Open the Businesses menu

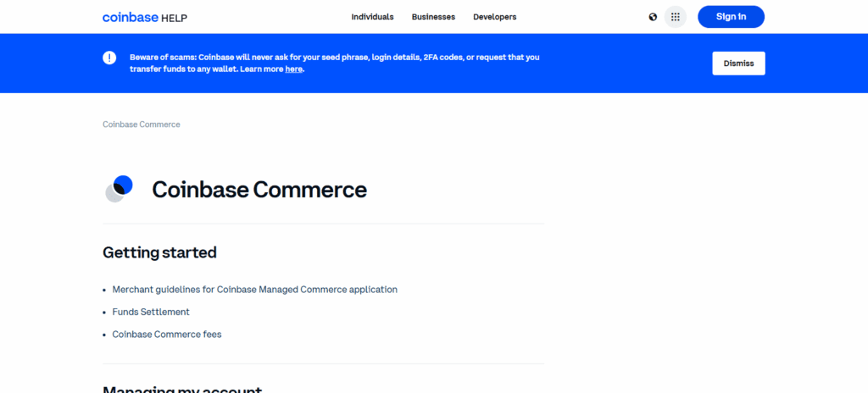tap(433, 17)
